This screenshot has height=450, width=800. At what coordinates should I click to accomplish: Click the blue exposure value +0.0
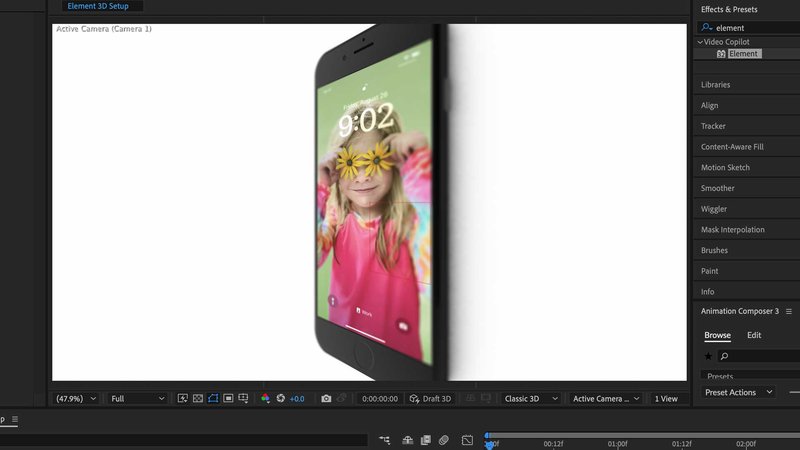pos(297,398)
